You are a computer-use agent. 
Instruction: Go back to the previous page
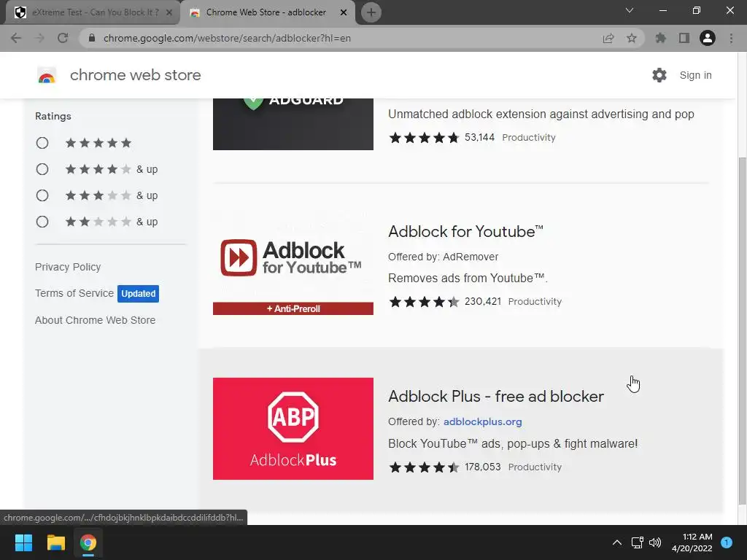point(16,38)
